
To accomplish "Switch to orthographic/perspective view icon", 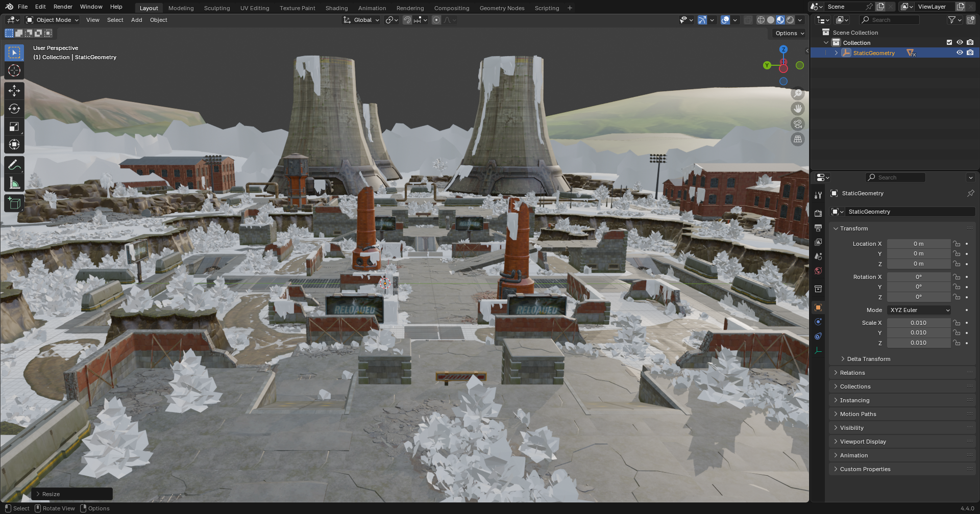I will (797, 139).
